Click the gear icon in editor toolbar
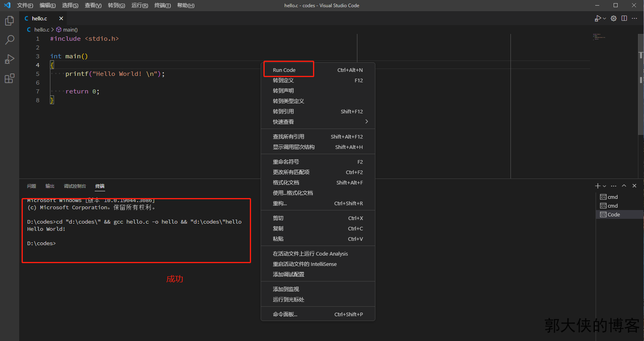Viewport: 644px width, 341px height. pos(614,18)
